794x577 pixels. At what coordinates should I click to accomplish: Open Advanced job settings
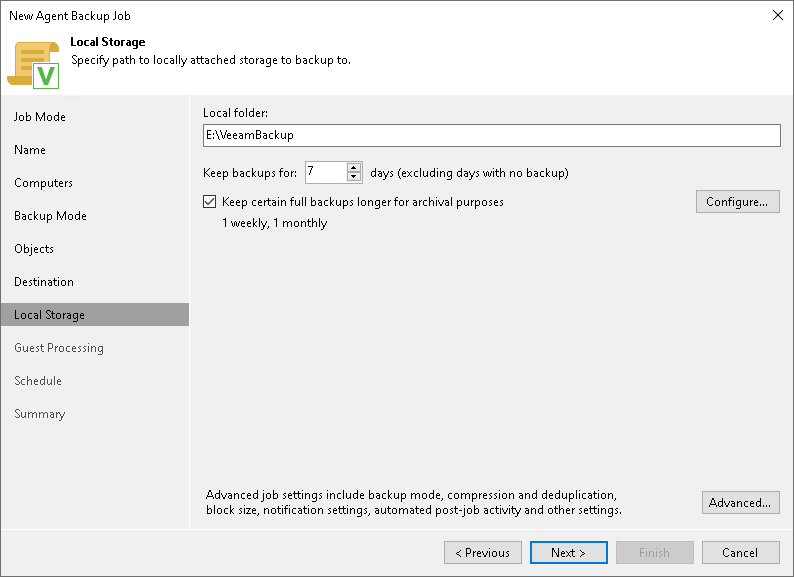740,503
